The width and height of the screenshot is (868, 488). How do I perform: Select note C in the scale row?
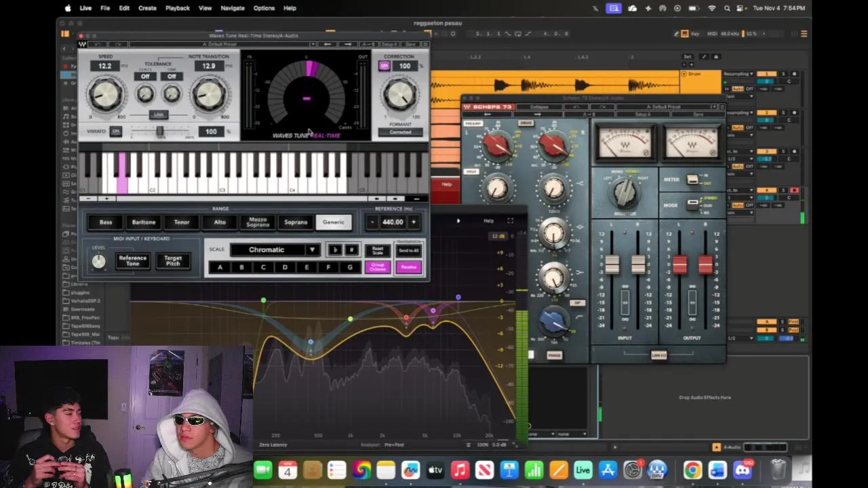[x=263, y=268]
